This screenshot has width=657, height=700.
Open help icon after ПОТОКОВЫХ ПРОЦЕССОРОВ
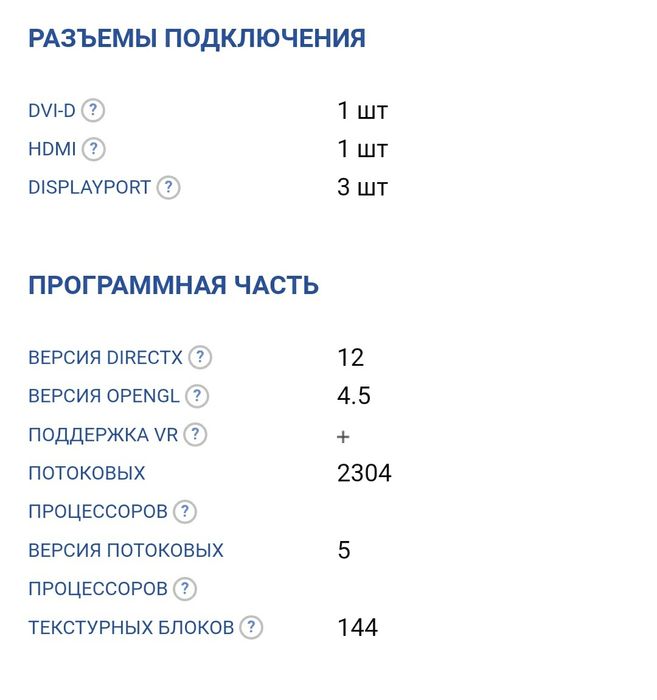[185, 512]
